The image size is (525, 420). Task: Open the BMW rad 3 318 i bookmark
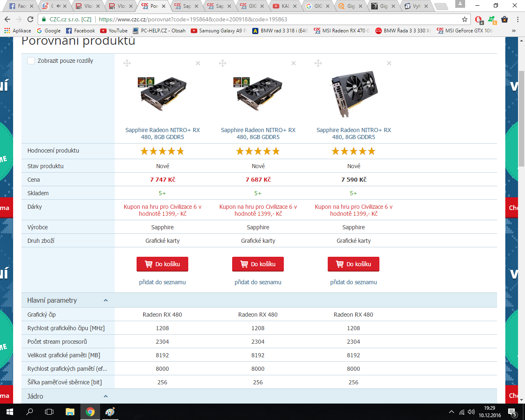click(x=280, y=31)
